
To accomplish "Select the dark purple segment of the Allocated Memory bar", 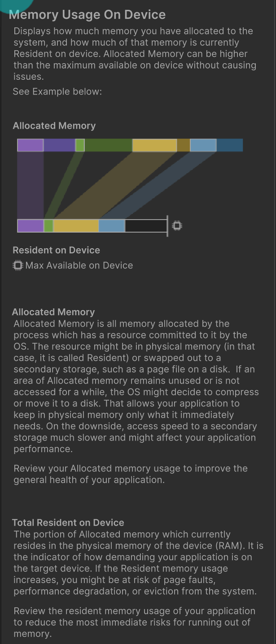I will tap(59, 145).
